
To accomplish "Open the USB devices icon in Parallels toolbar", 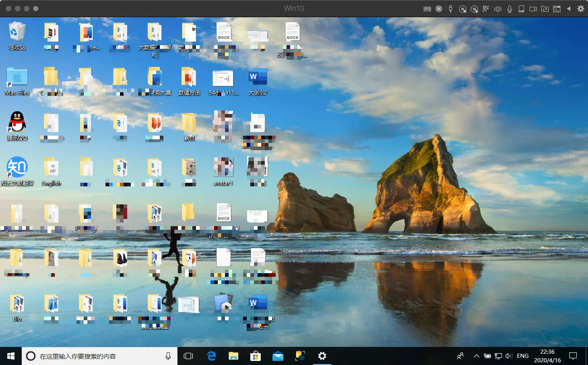I will (450, 9).
